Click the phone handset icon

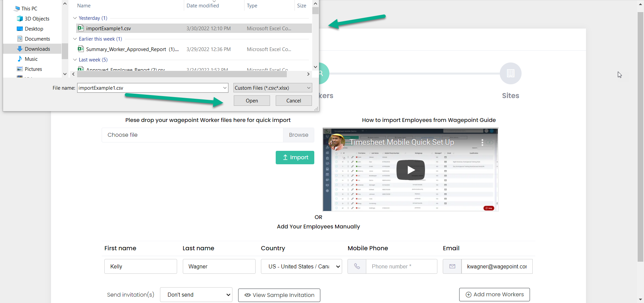click(x=357, y=266)
